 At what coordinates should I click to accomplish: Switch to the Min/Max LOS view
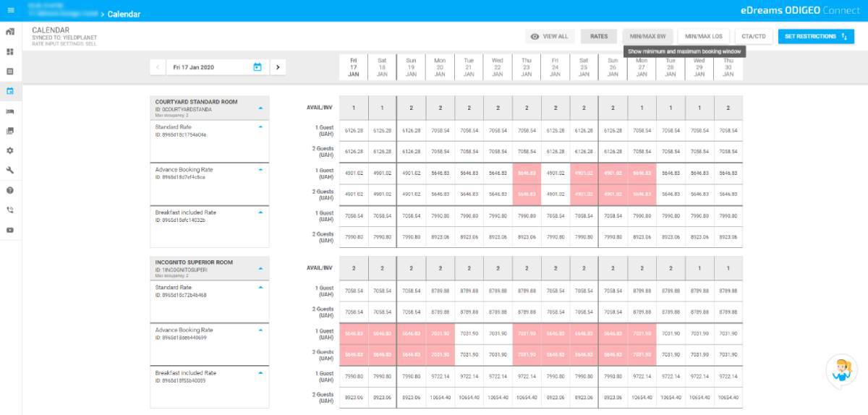704,36
